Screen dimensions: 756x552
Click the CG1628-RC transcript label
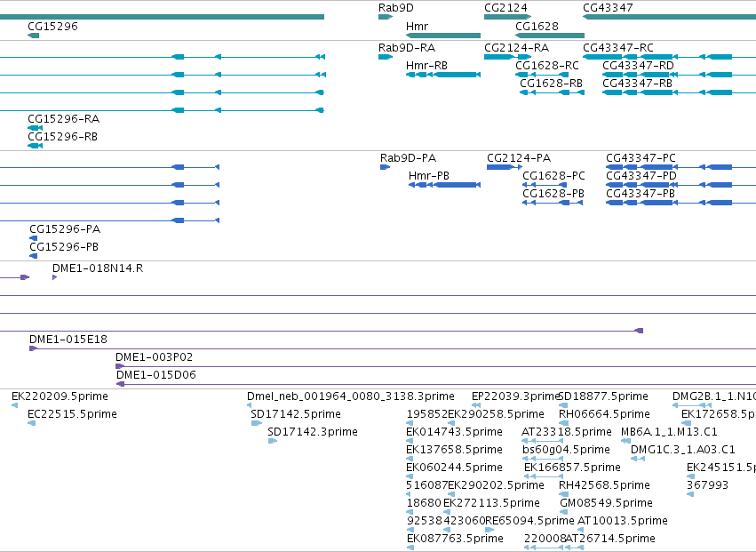(x=547, y=65)
